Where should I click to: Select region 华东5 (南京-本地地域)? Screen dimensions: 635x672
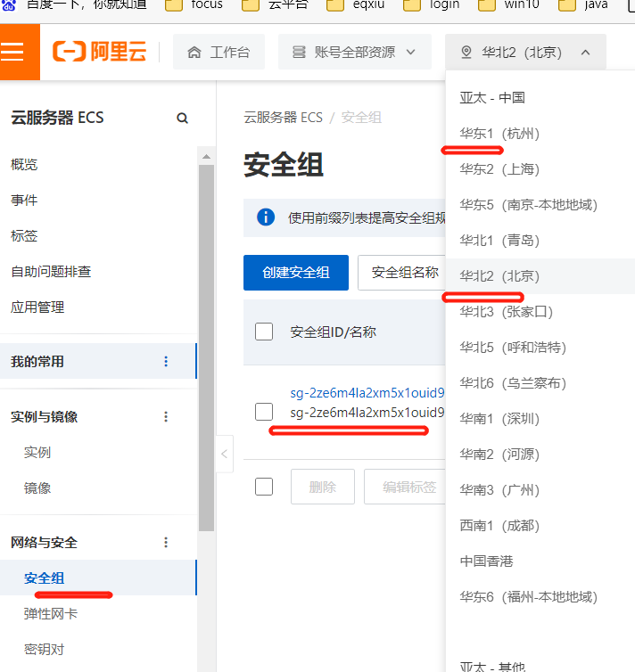click(529, 205)
